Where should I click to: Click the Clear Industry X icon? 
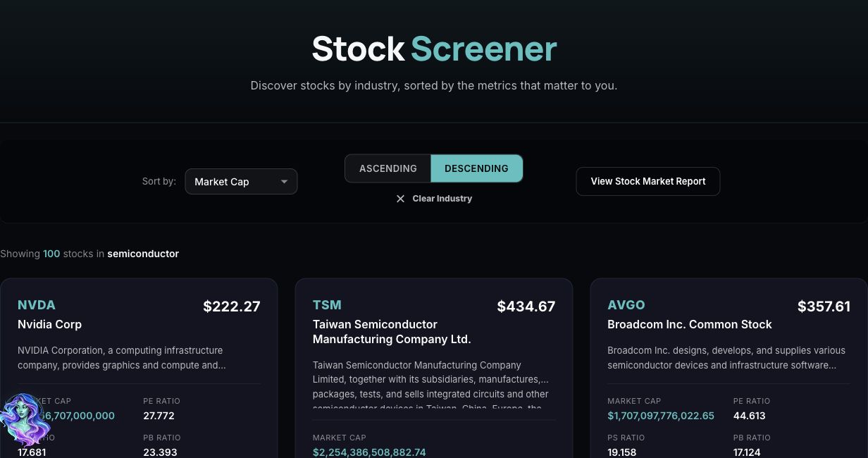(400, 199)
